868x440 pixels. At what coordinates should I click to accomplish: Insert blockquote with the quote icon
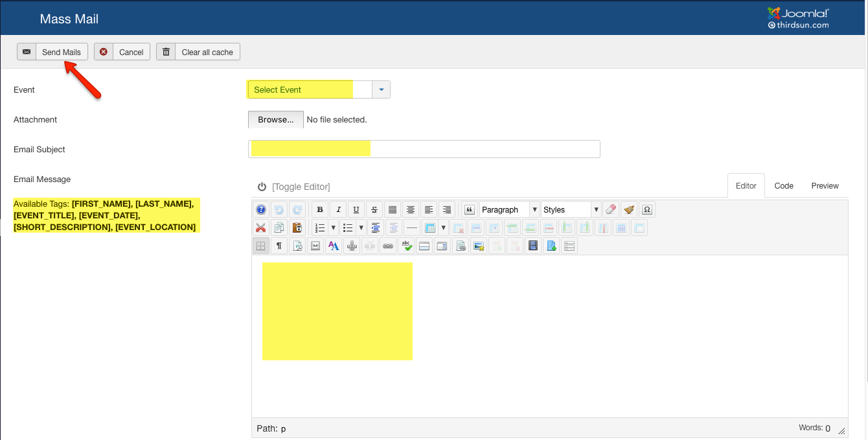click(x=470, y=210)
